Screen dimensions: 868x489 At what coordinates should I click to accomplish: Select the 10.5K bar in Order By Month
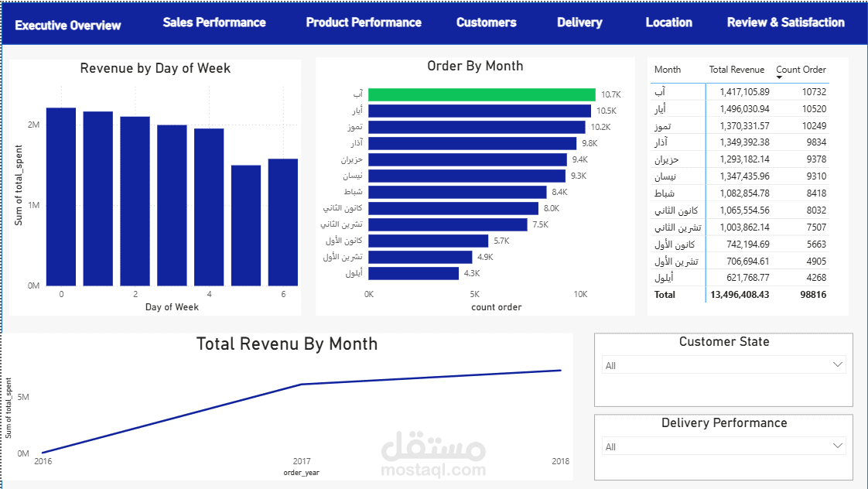point(480,111)
